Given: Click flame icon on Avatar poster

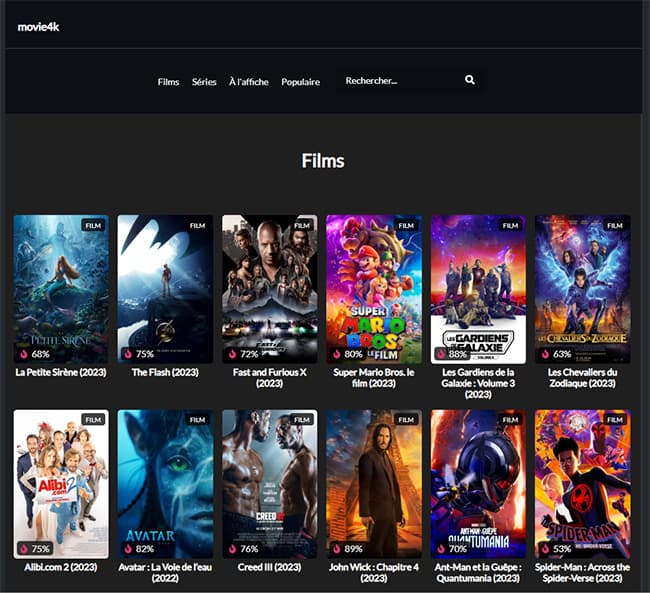Looking at the screenshot, I should [128, 549].
